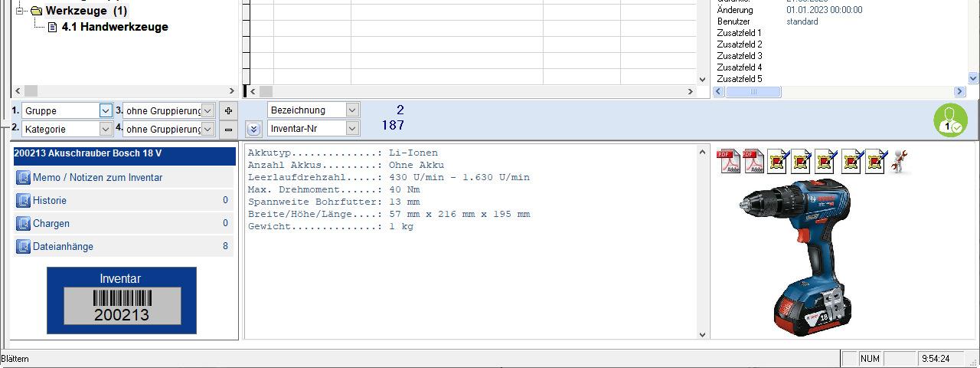
Task: Click the Werkzeuge folder icon
Action: pos(36,11)
